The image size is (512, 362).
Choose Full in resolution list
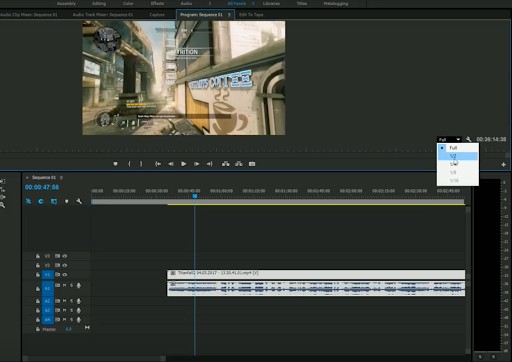458,148
